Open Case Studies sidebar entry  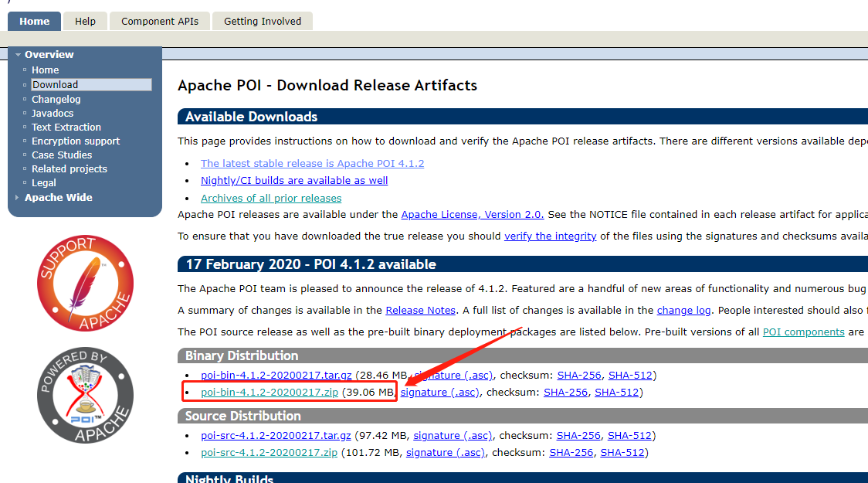point(62,155)
